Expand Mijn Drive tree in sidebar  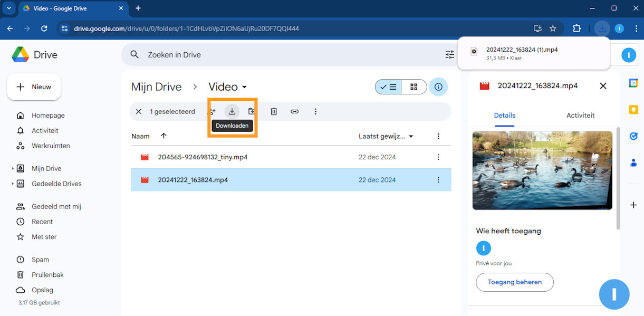(x=13, y=169)
